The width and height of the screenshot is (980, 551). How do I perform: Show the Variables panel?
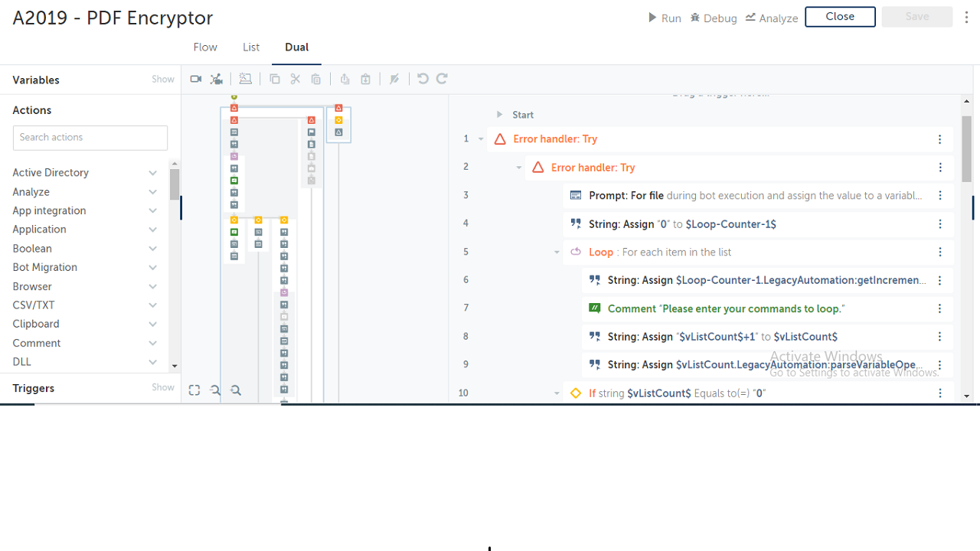click(x=162, y=80)
